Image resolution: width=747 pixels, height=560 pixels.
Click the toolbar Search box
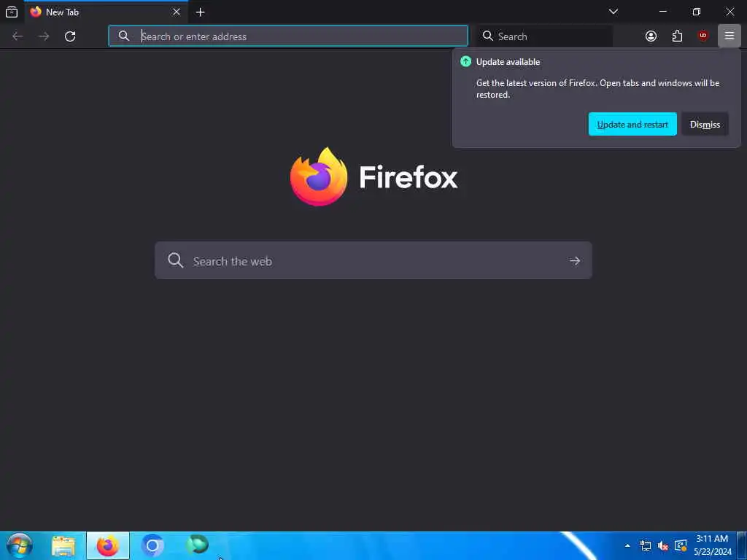(544, 36)
